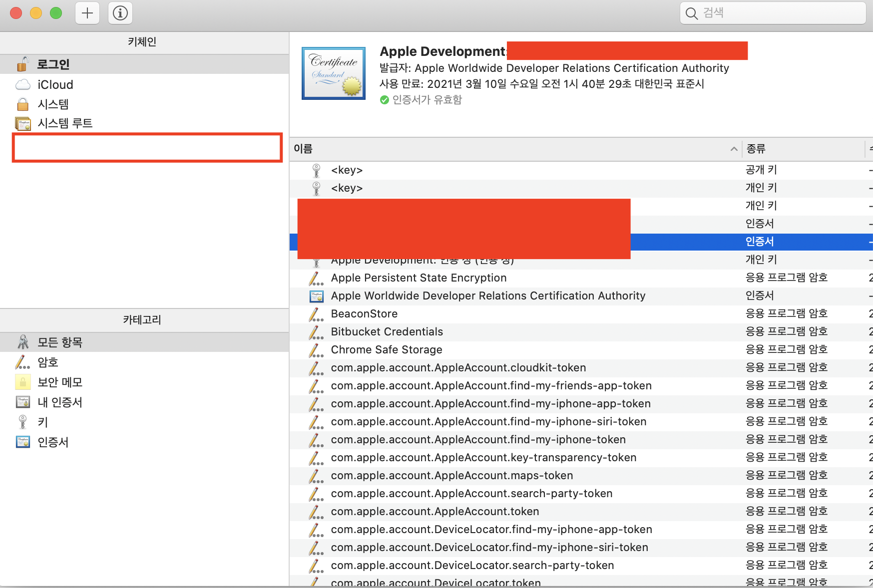Click the note icon beside 보안 메모

point(22,382)
